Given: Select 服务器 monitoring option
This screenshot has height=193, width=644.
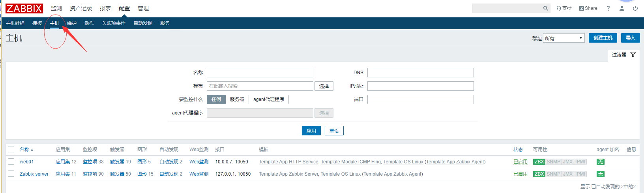Looking at the screenshot, I should pos(237,99).
